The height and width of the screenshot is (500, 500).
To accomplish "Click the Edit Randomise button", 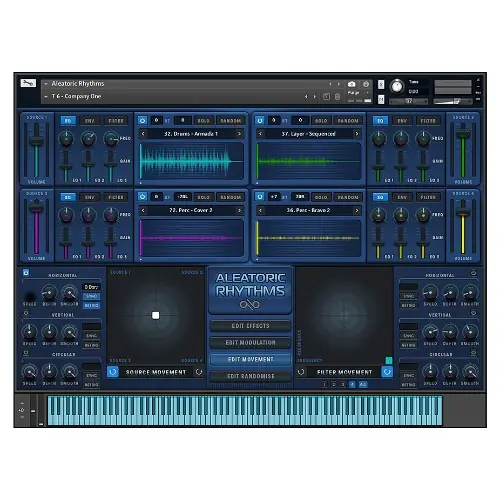I will (x=250, y=376).
